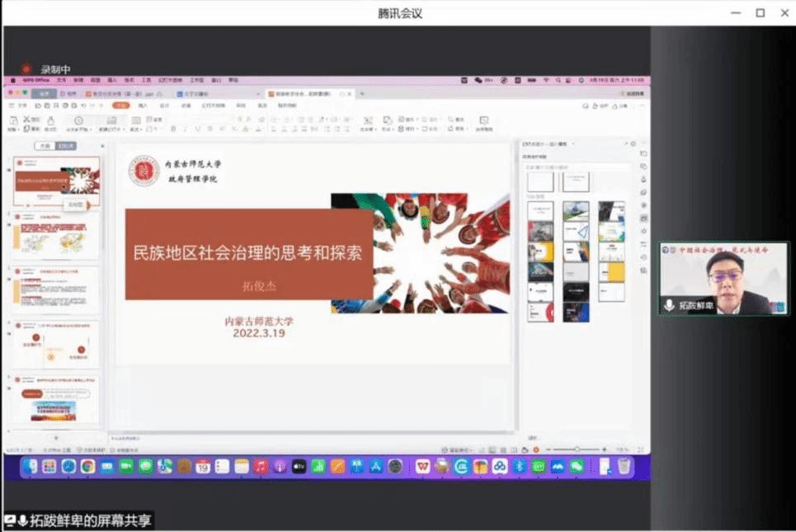Viewport: 796px width, 532px height.
Task: Close the active presentation document tab
Action: pos(350,94)
